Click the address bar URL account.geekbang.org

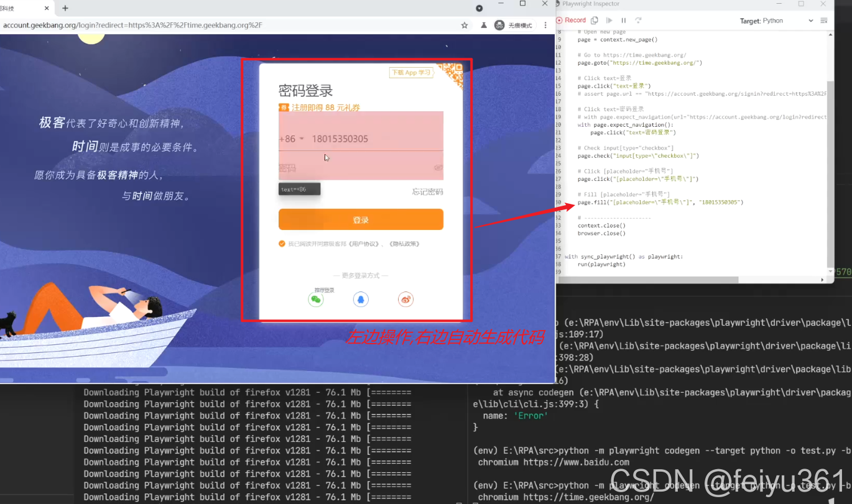point(132,25)
